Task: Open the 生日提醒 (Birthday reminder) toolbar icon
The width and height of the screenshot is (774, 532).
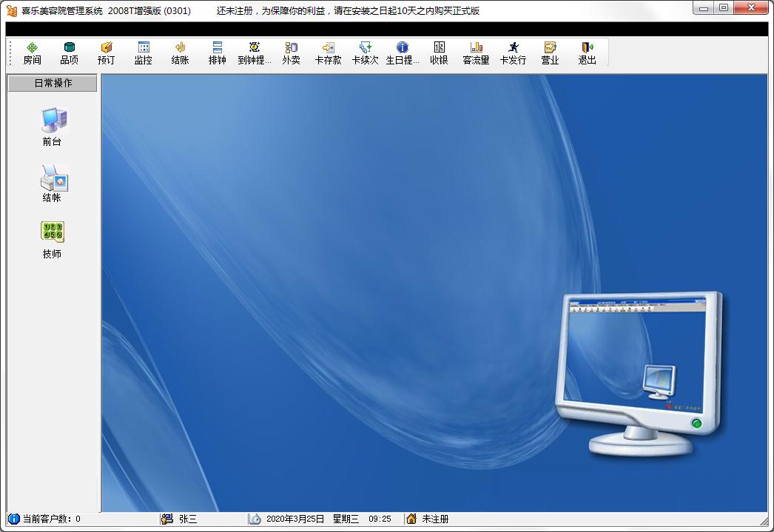Action: pos(402,53)
